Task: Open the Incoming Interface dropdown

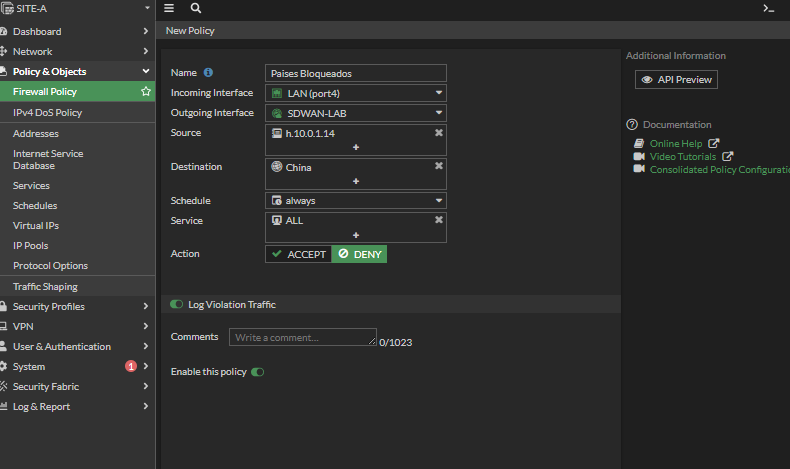Action: point(356,93)
